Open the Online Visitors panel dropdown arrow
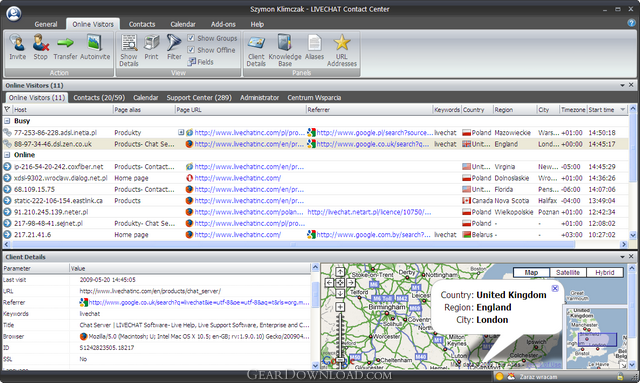This screenshot has height=383, width=640. coord(622,85)
